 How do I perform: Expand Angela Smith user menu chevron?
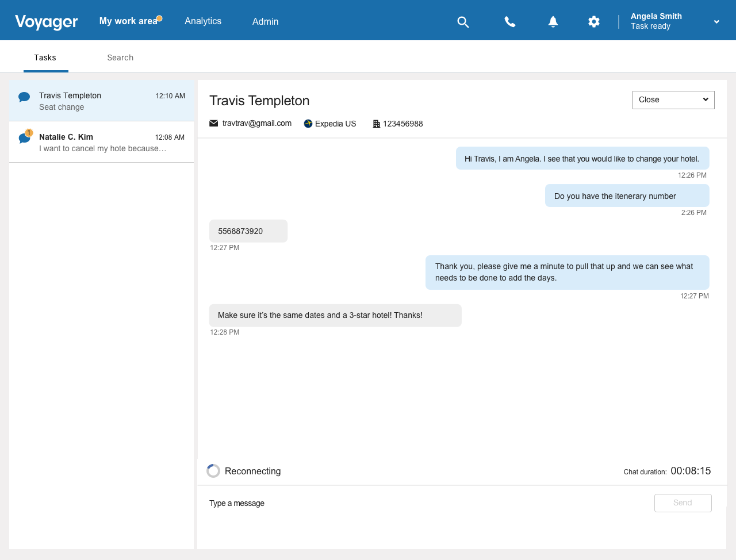tap(716, 22)
